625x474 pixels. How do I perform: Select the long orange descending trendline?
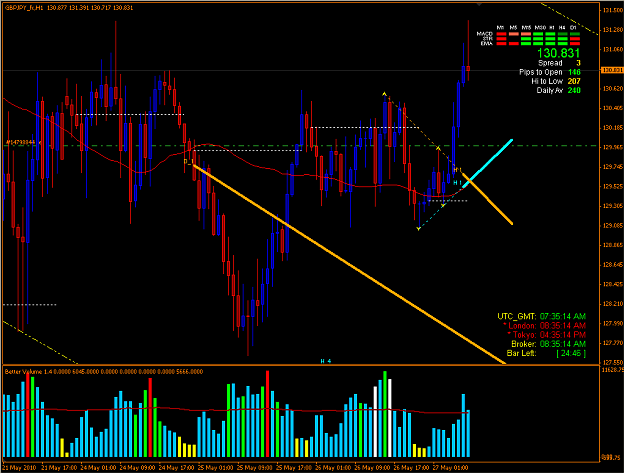349,264
